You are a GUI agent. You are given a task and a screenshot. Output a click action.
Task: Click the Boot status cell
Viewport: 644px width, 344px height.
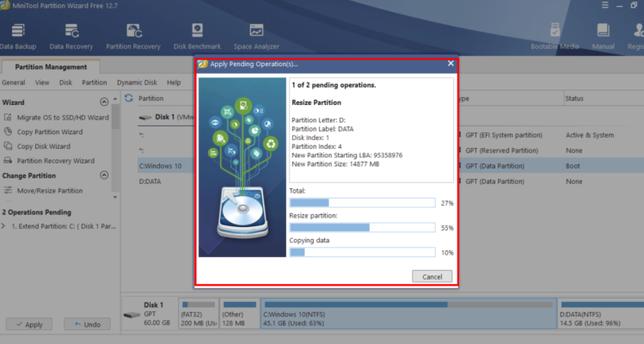[x=573, y=166]
